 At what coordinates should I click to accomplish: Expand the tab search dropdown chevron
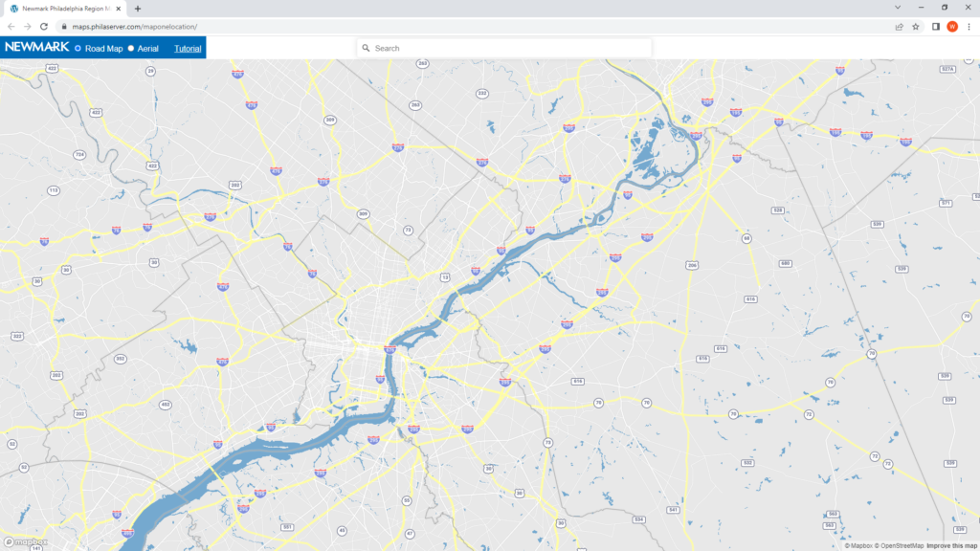[897, 8]
